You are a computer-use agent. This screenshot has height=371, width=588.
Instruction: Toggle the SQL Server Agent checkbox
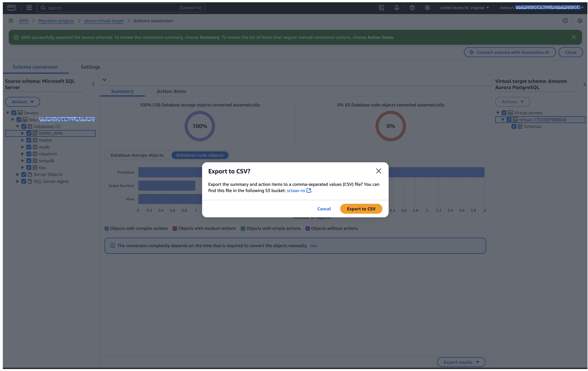(24, 181)
